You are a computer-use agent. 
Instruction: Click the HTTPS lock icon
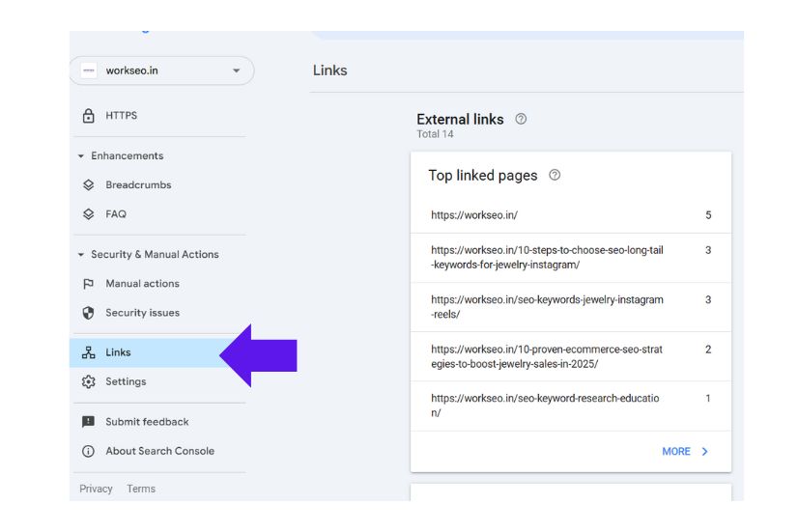tap(89, 116)
